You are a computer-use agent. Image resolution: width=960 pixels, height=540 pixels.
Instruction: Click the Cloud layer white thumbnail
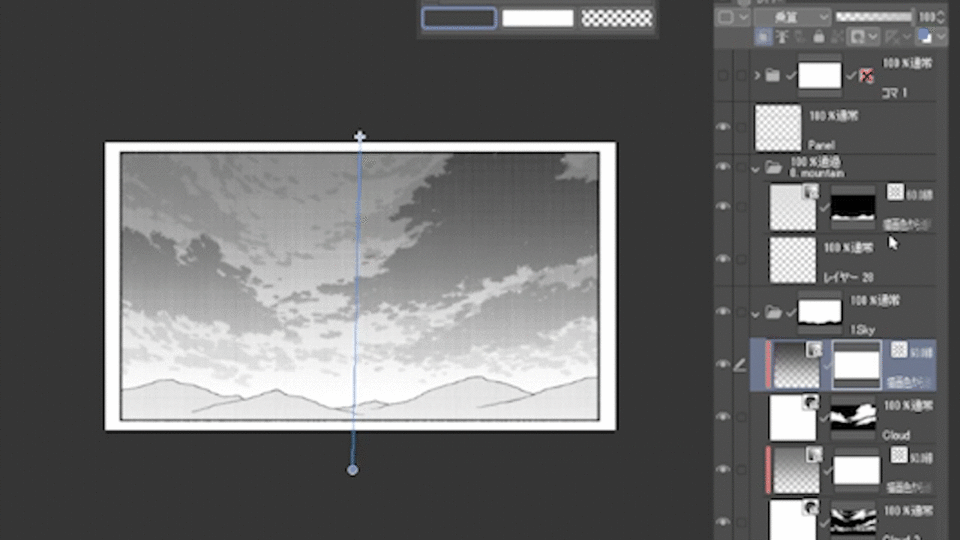(x=792, y=418)
